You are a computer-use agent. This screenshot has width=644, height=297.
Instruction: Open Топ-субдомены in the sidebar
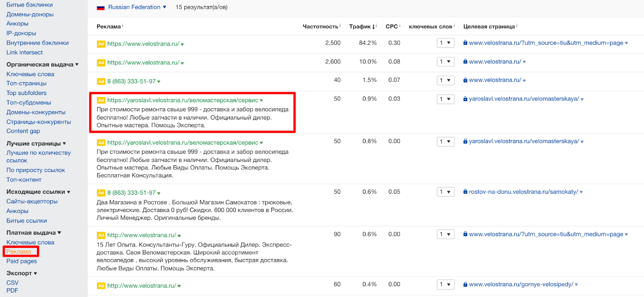coord(29,103)
